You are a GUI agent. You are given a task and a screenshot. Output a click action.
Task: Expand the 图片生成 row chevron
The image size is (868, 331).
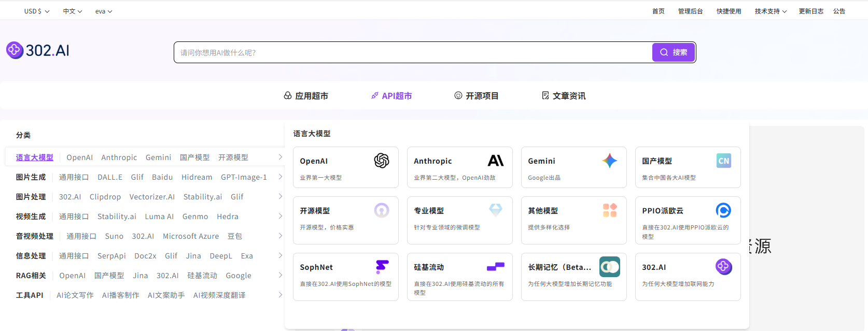pyautogui.click(x=280, y=177)
